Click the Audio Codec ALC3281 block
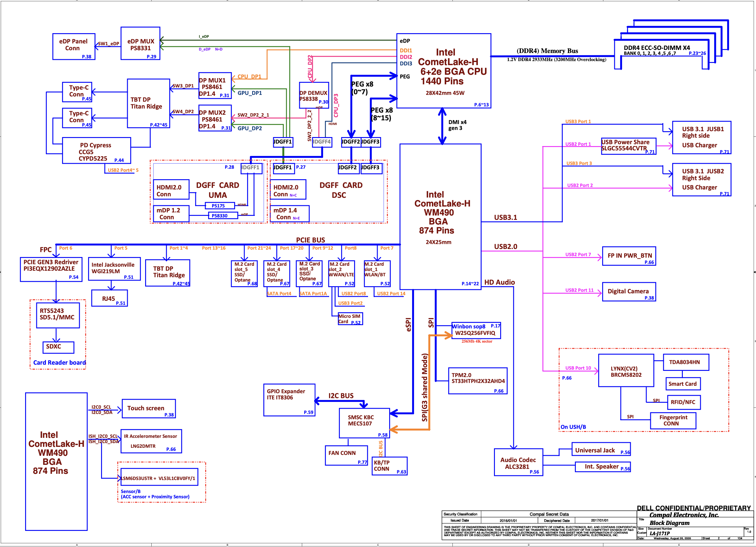Viewport: 756px width, 547px height. tap(518, 462)
